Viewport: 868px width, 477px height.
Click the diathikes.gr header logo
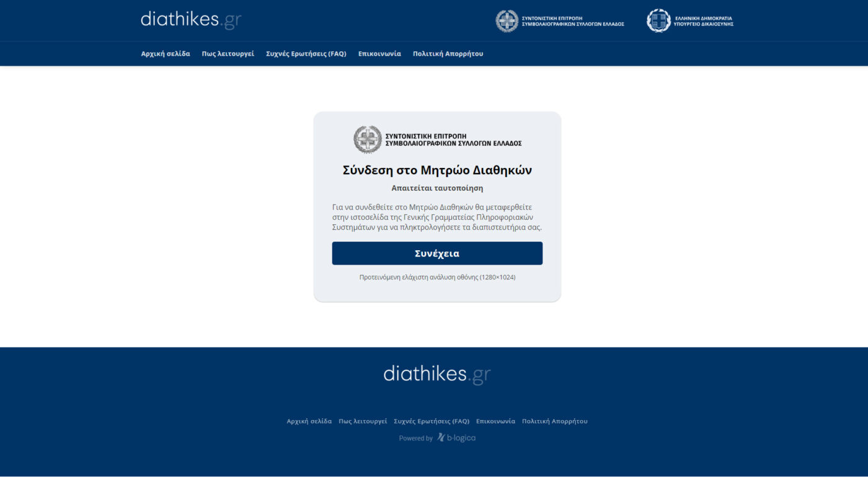click(x=191, y=20)
